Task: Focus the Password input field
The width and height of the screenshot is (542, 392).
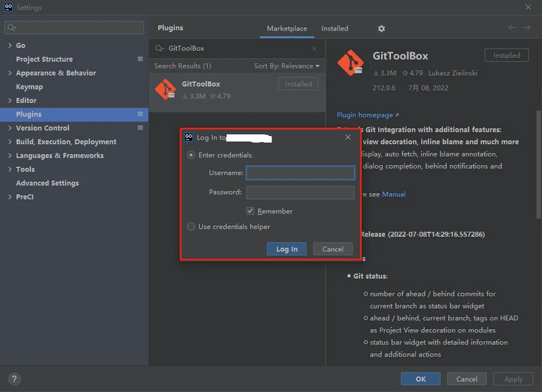Action: coord(300,192)
